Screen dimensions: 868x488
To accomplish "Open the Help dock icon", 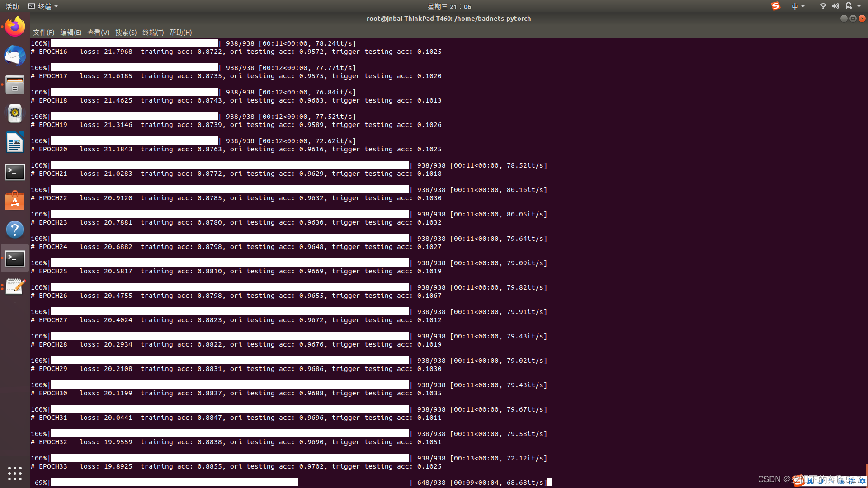I will pos(15,230).
